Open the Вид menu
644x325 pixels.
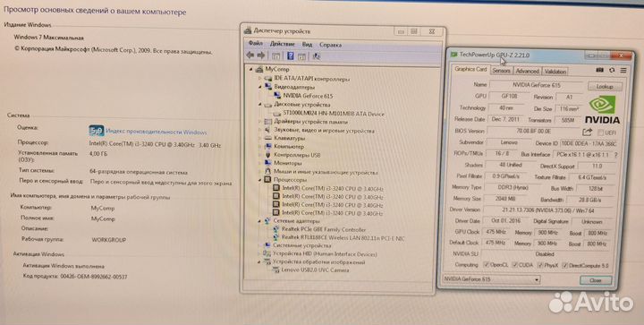pos(307,45)
